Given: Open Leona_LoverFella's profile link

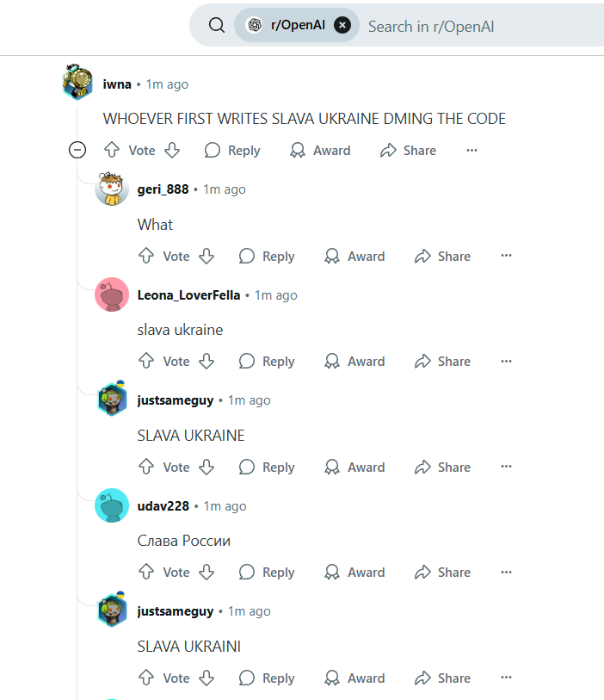Looking at the screenshot, I should [x=188, y=295].
